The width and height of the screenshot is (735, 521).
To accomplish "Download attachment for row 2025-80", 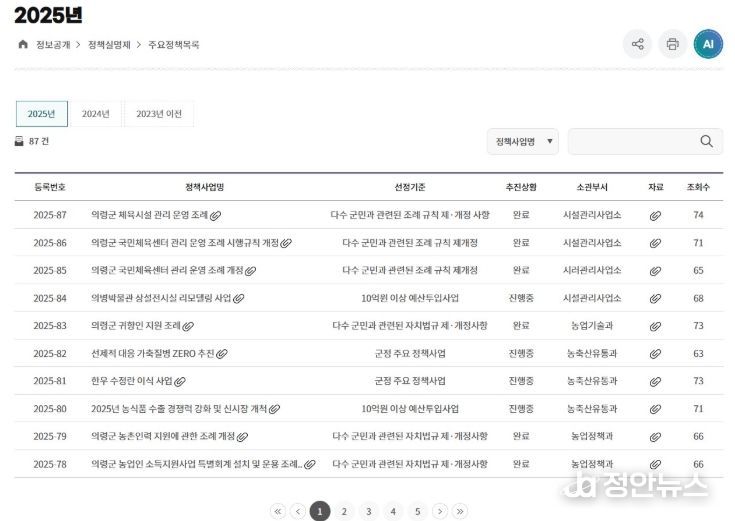I will [655, 409].
